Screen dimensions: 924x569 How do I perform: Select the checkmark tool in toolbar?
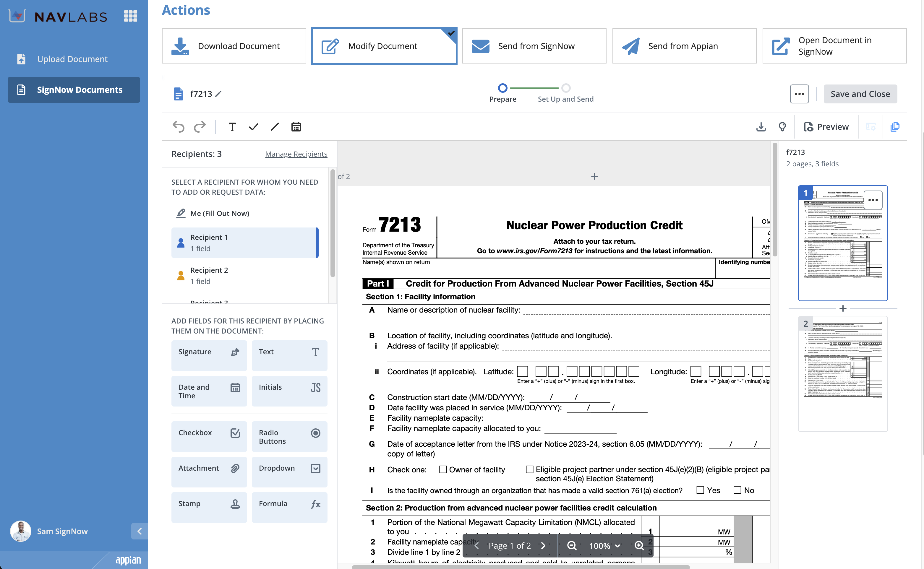pyautogui.click(x=253, y=127)
